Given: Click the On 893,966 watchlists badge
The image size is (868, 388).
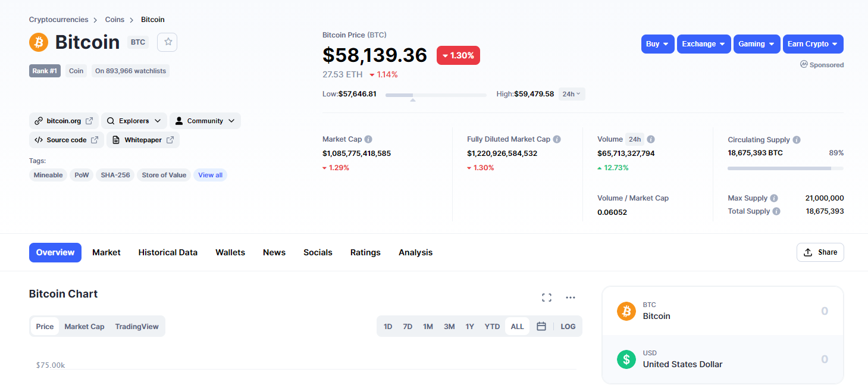Looking at the screenshot, I should 130,71.
